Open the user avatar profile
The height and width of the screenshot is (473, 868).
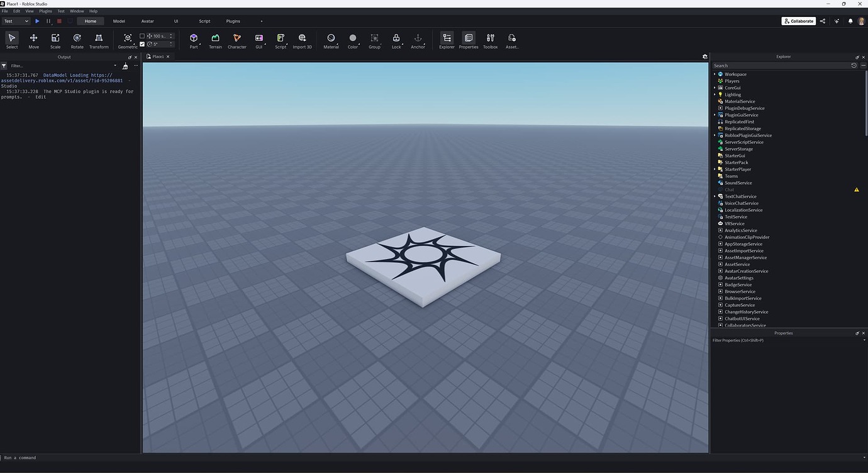coord(861,21)
